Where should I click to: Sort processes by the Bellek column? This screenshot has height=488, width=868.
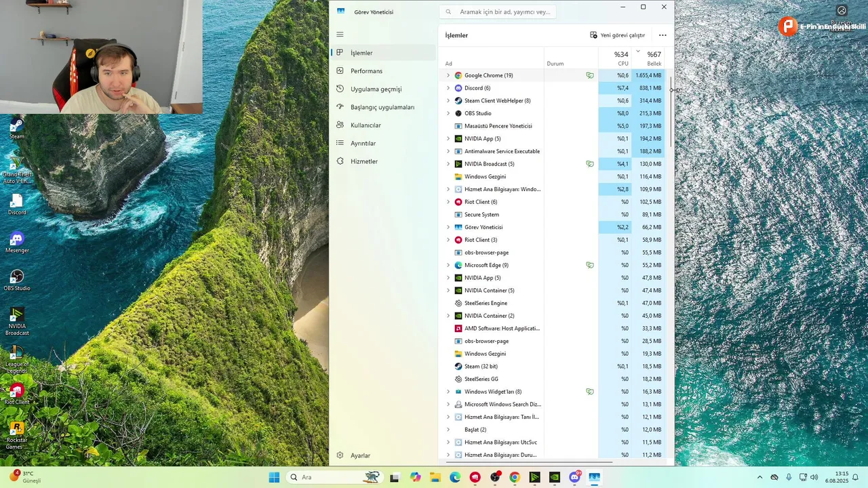coord(648,58)
